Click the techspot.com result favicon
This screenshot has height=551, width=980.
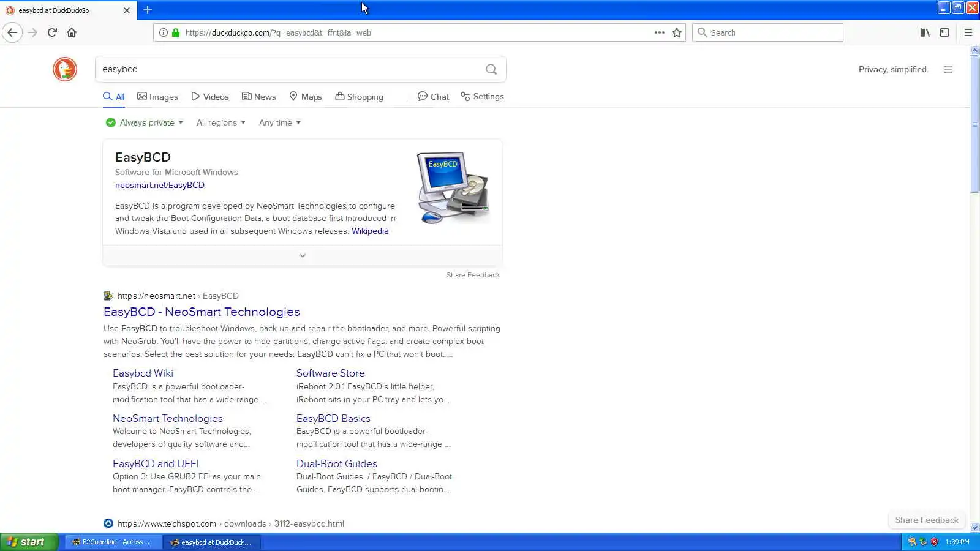(x=108, y=523)
